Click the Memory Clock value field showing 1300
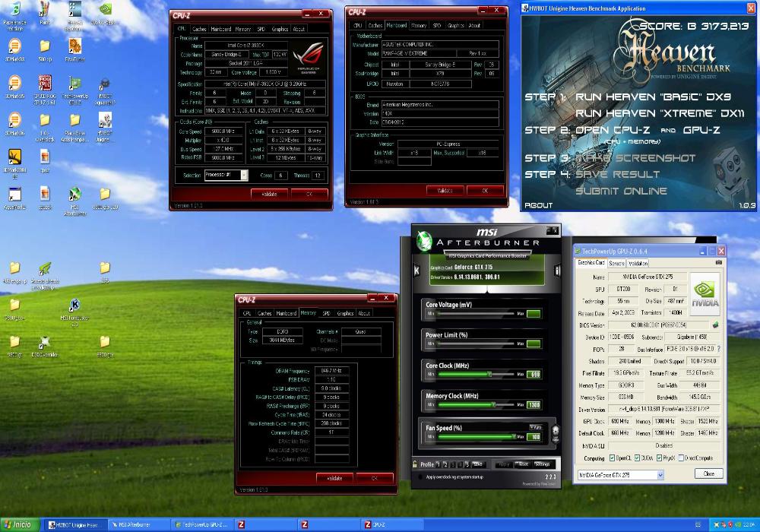Image resolution: width=760 pixels, height=532 pixels. click(534, 404)
